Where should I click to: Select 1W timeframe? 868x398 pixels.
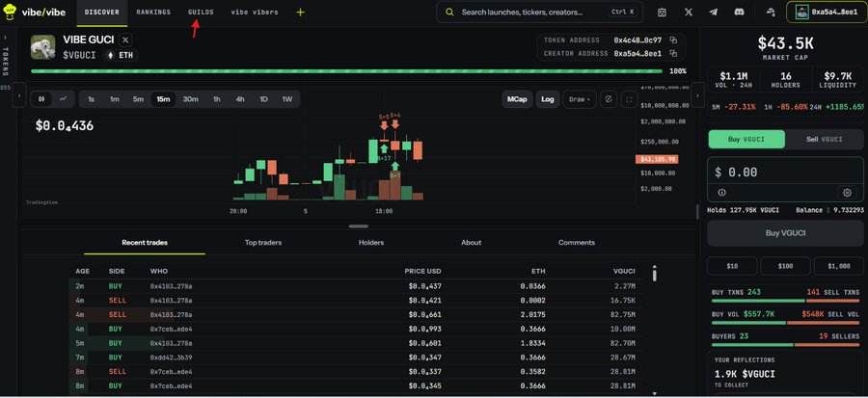[287, 99]
